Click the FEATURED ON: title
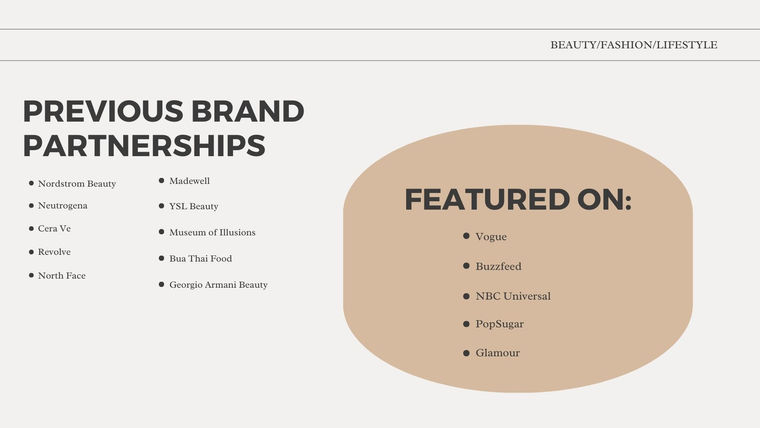 click(x=518, y=200)
